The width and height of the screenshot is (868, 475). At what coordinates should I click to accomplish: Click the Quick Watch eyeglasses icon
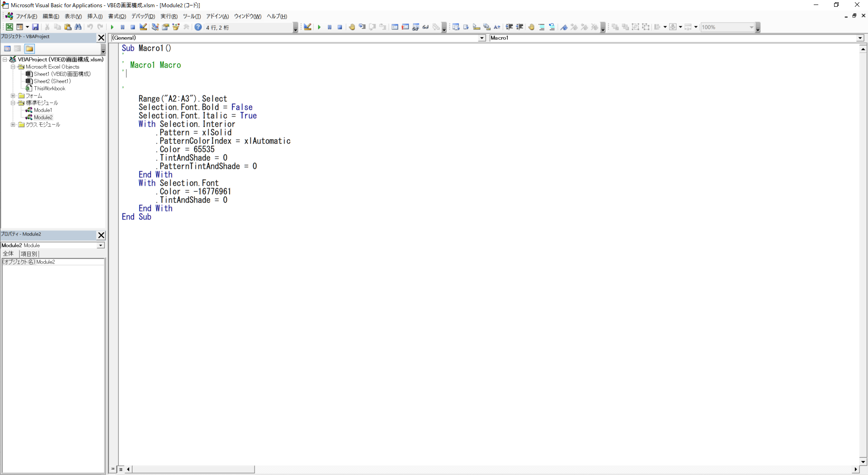point(425,27)
